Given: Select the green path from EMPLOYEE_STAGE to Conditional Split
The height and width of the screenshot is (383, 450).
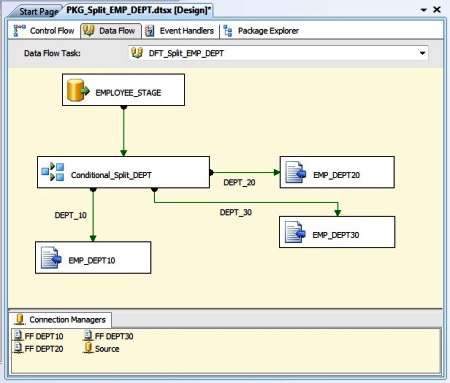Looking at the screenshot, I should click(x=124, y=131).
